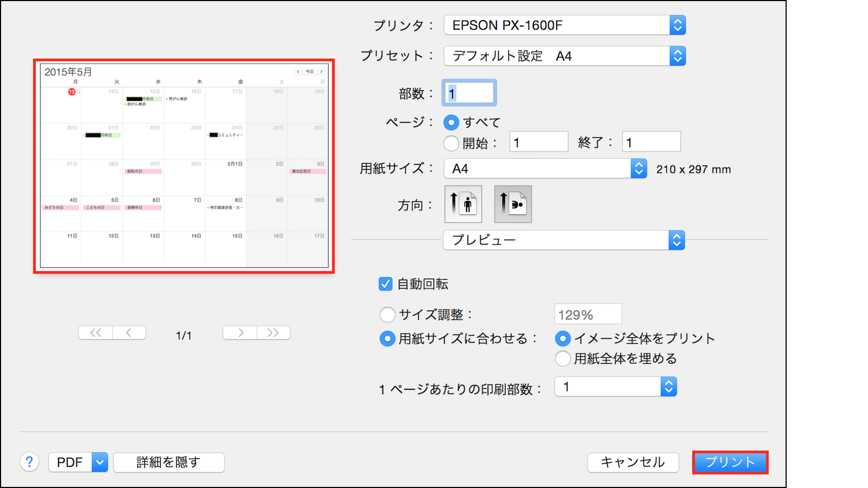Toggle the 自動回転 checkbox
This screenshot has width=868, height=488.
pos(385,284)
